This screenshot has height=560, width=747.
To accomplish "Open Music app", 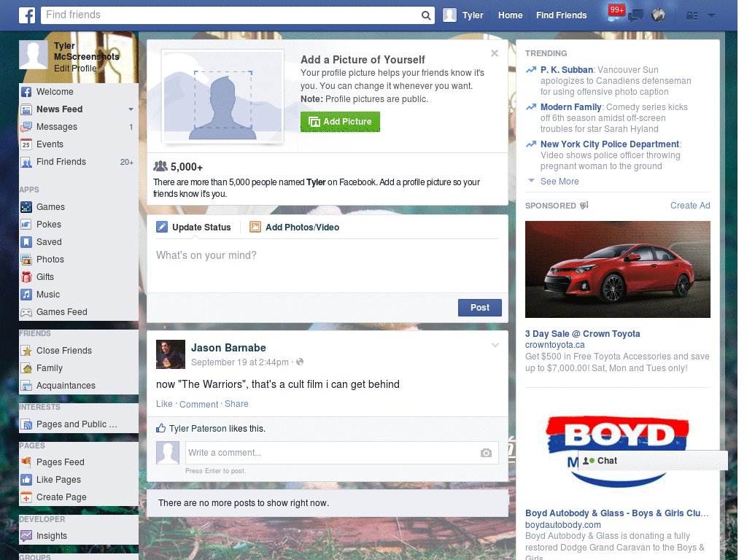I will 79,295.
